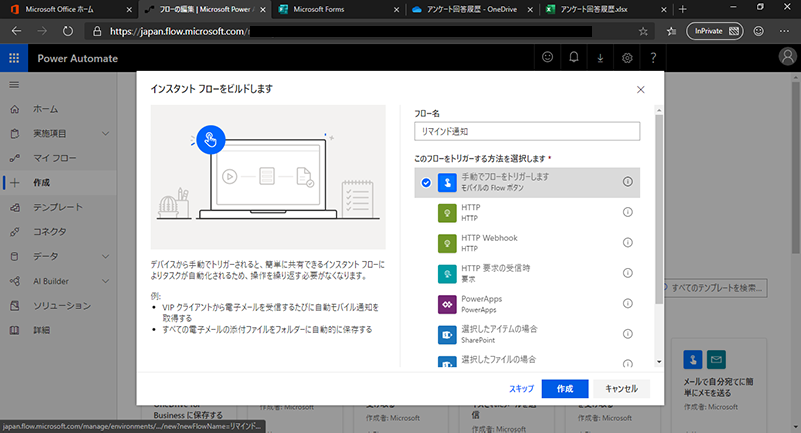Select the HTTP trigger option

point(527,212)
